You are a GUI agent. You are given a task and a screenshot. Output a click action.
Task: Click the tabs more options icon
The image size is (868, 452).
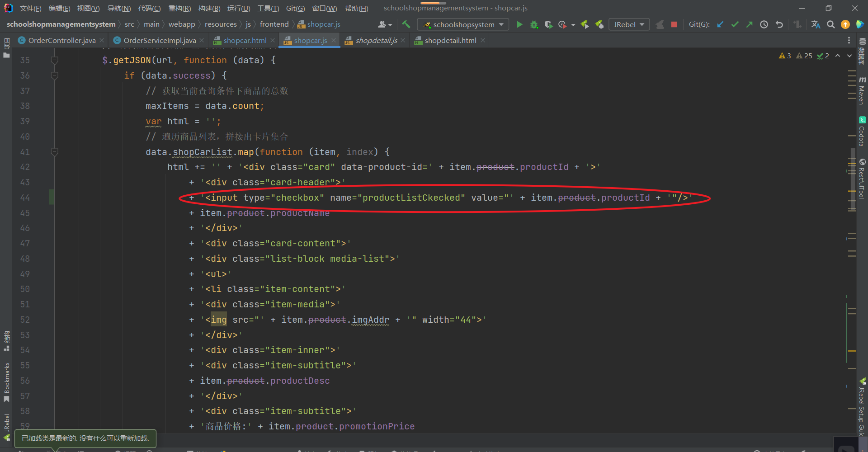pyautogui.click(x=849, y=40)
